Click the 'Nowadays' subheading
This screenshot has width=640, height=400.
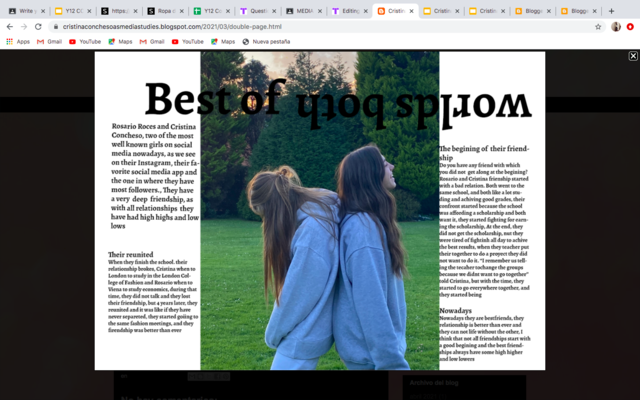point(456,311)
